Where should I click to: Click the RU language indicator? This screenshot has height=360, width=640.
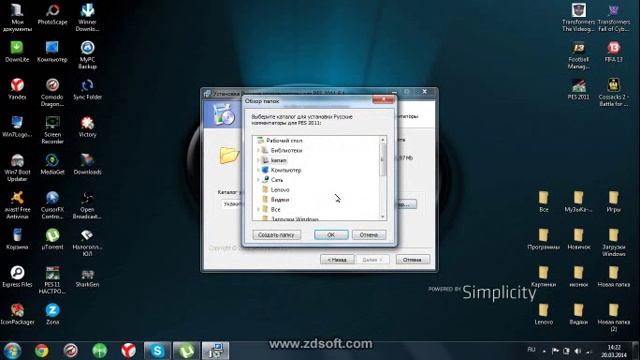pyautogui.click(x=531, y=350)
